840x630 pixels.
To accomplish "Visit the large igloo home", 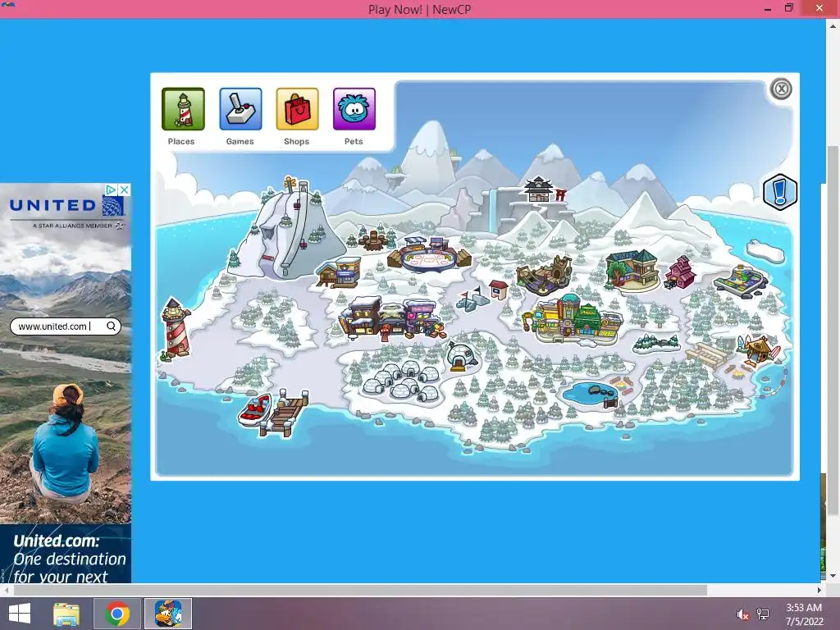I will click(462, 356).
